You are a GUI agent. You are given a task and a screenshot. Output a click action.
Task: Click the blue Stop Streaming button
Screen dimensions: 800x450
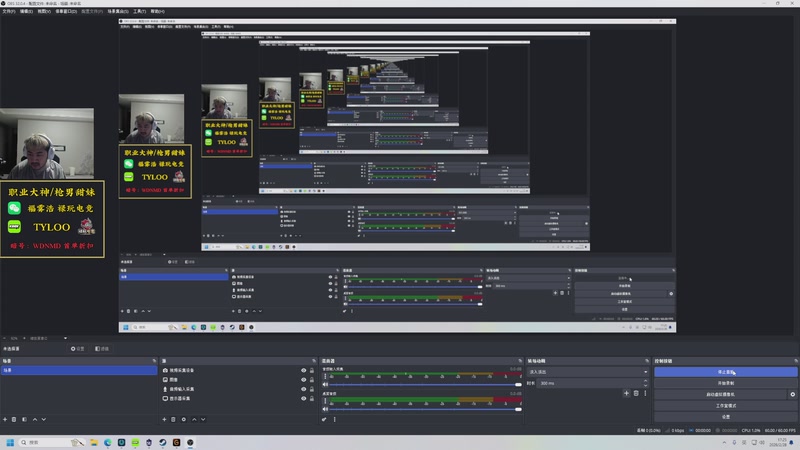(x=726, y=372)
